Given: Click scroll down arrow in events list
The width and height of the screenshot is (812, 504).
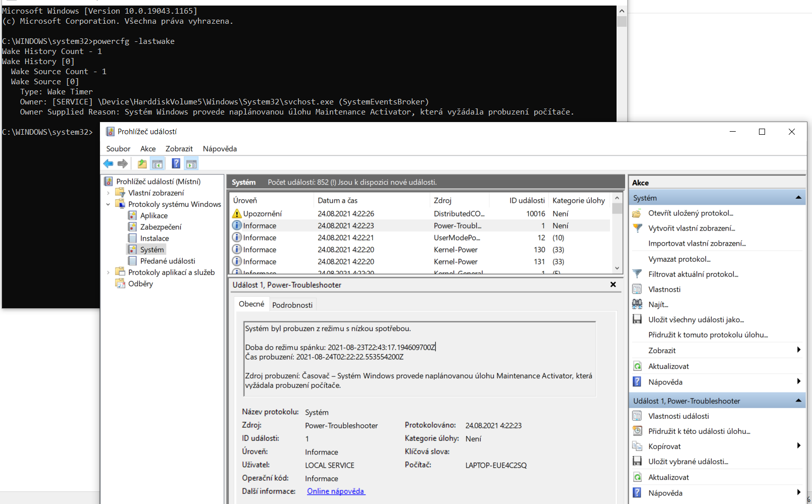Looking at the screenshot, I should point(617,268).
